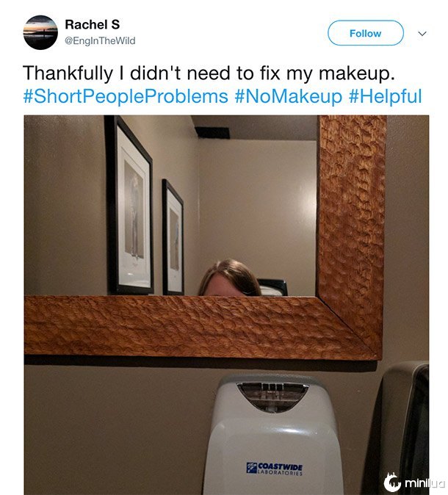
Task: Click the hair reflected in the mirror
Action: tap(228, 279)
